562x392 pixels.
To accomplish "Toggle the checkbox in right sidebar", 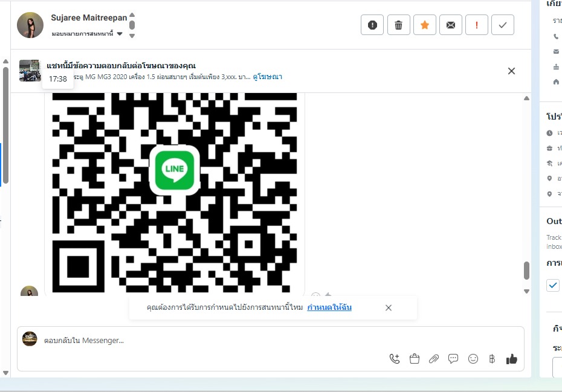I will 553,285.
